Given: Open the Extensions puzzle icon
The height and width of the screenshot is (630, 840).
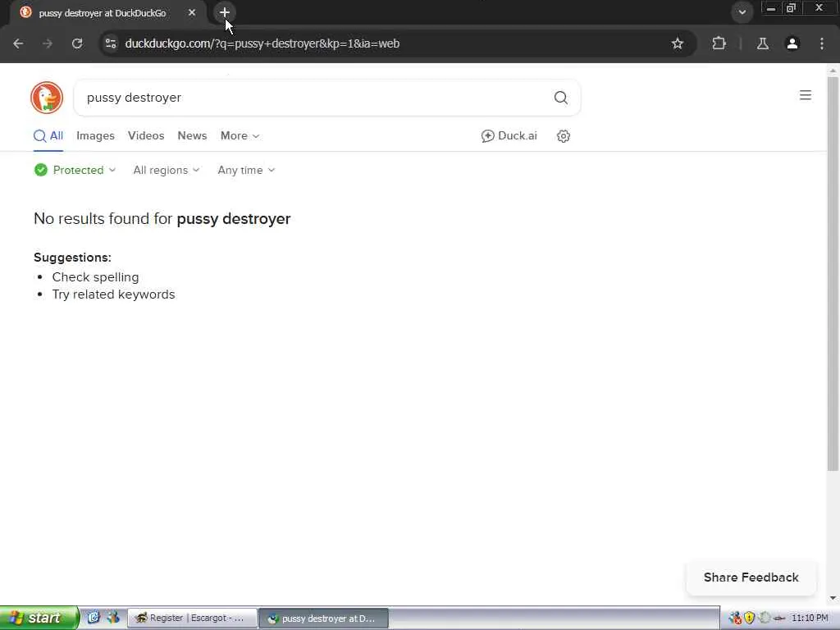Looking at the screenshot, I should 719,43.
